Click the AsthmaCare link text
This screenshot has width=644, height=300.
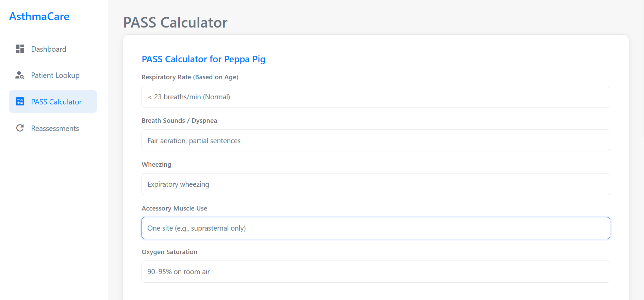point(39,16)
